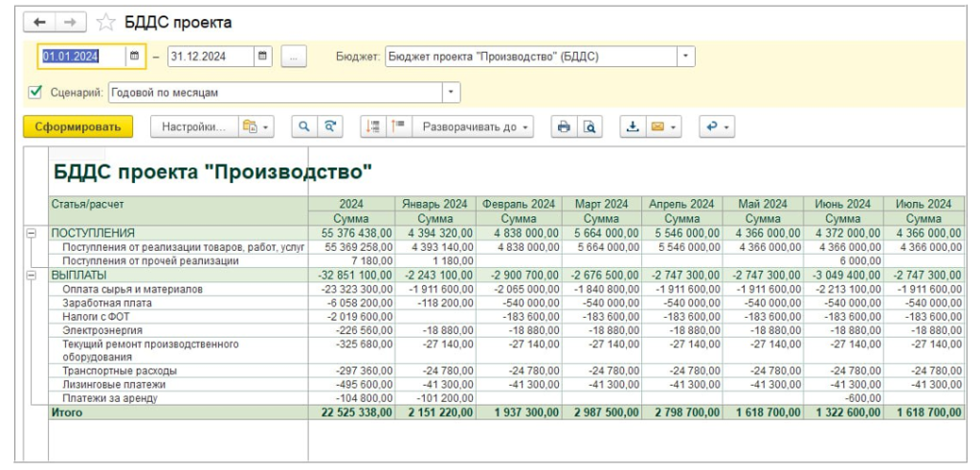Image resolution: width=980 pixels, height=470 pixels.
Task: Open the Бюджет dropdown list
Action: coord(686,56)
